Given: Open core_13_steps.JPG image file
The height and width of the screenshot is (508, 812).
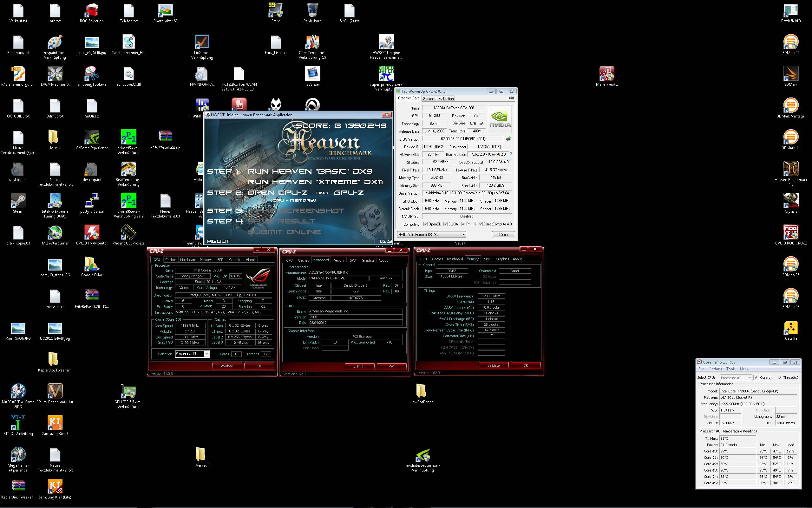Looking at the screenshot, I should 55,267.
